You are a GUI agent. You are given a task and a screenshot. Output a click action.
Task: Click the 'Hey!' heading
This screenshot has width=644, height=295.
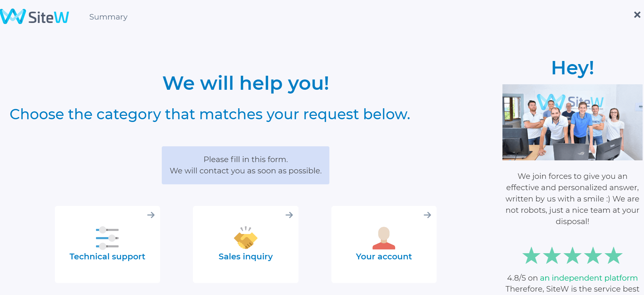572,68
